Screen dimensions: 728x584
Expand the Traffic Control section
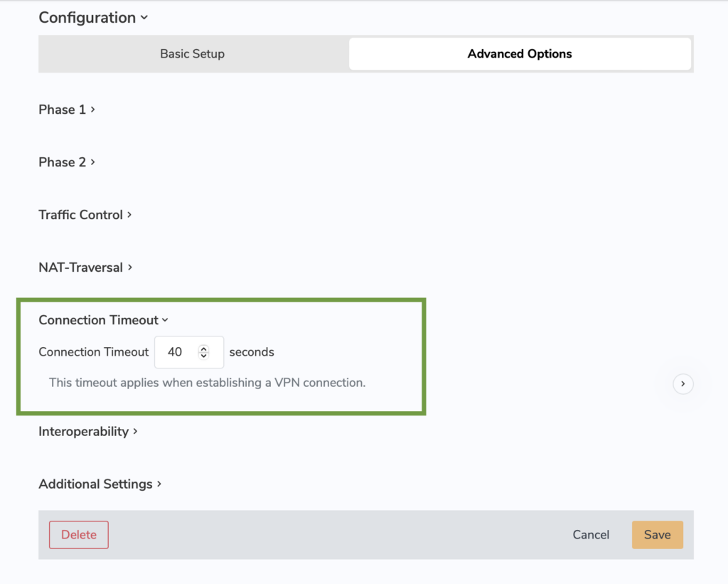pyautogui.click(x=85, y=215)
